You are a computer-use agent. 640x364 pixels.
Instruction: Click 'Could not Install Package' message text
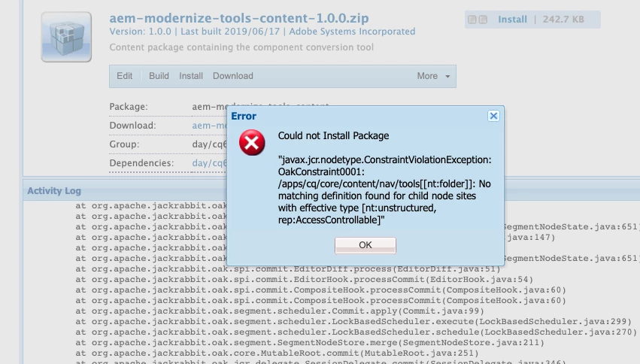click(x=333, y=136)
